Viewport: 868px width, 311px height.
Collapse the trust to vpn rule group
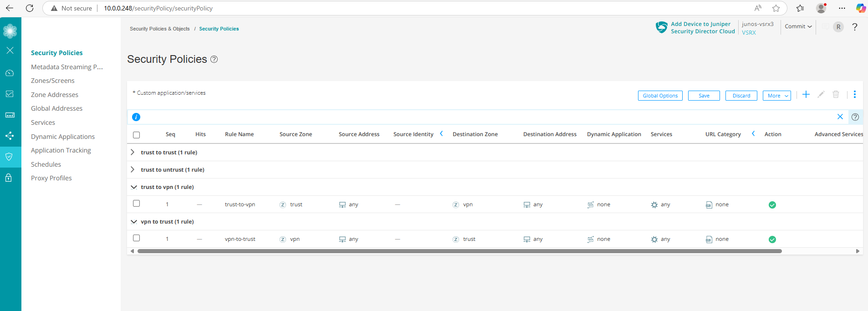tap(134, 187)
